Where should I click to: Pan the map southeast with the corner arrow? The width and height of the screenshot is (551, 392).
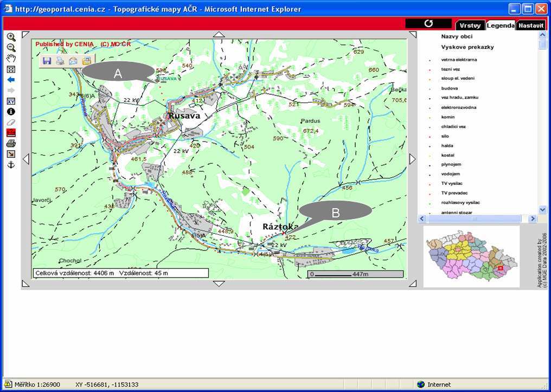coord(413,283)
